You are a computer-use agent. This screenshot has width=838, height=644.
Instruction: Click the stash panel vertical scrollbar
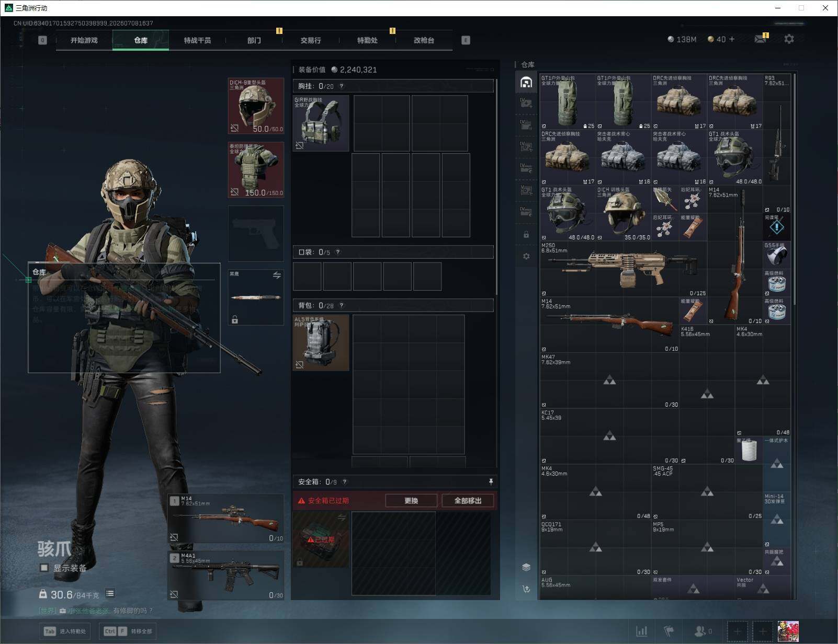[795, 188]
